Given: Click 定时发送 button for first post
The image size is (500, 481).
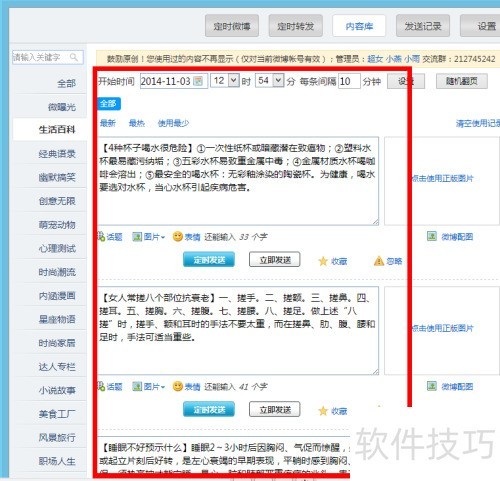Looking at the screenshot, I should (x=209, y=260).
